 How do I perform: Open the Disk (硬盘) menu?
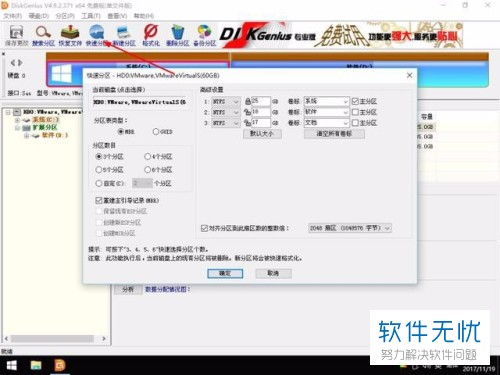pos(39,16)
